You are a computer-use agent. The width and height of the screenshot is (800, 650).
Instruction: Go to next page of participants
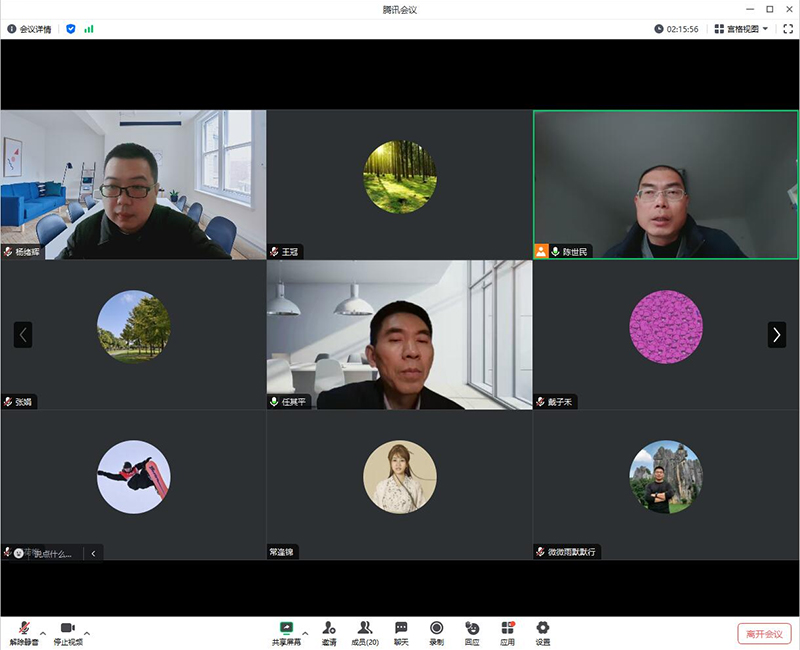pos(776,335)
